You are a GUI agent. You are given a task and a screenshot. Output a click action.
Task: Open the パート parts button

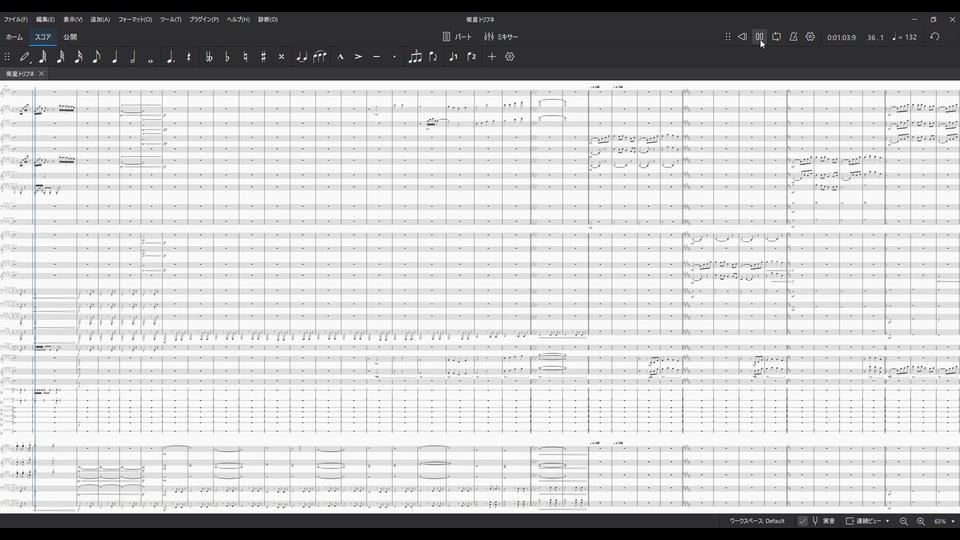[x=457, y=37]
